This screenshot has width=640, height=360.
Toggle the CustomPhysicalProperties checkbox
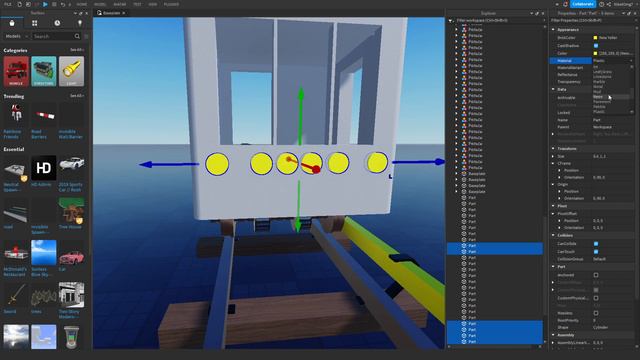pyautogui.click(x=596, y=298)
